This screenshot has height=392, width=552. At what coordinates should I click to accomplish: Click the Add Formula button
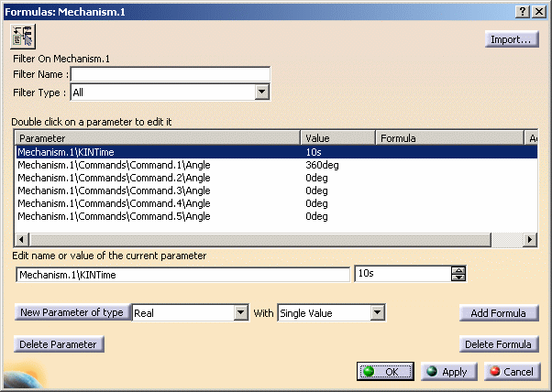[x=499, y=313]
